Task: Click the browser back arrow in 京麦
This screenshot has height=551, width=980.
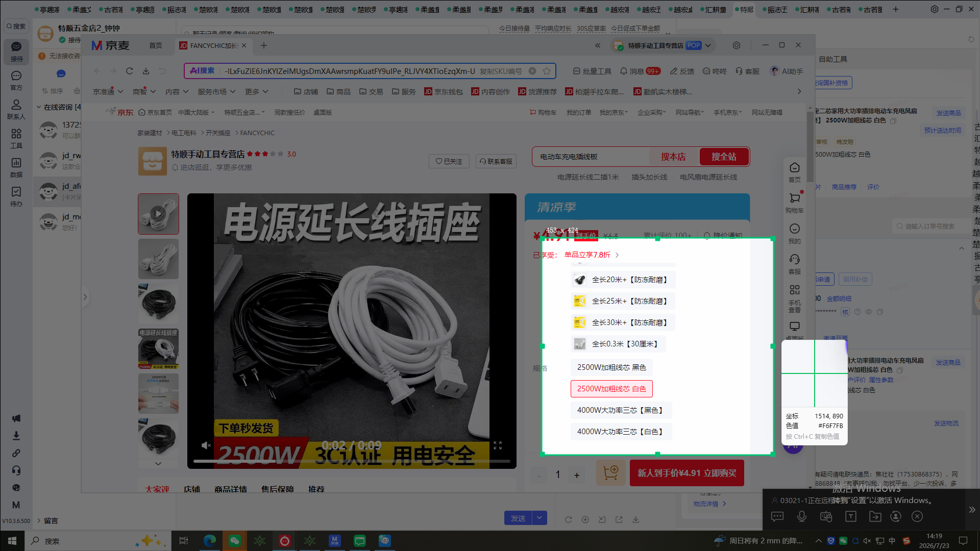Action: tap(97, 71)
